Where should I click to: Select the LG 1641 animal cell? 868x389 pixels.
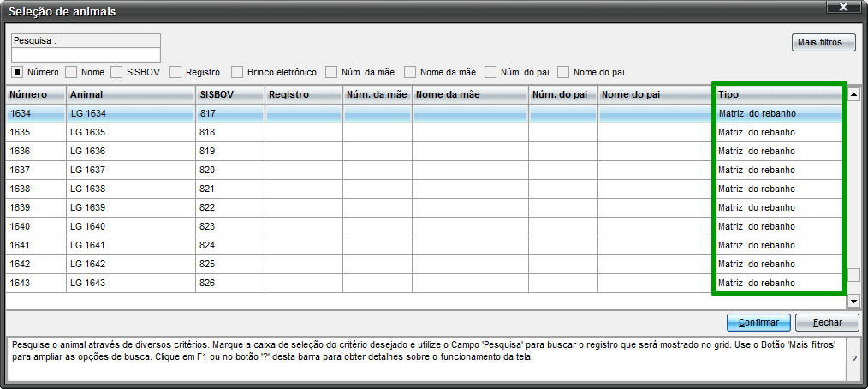(x=131, y=245)
